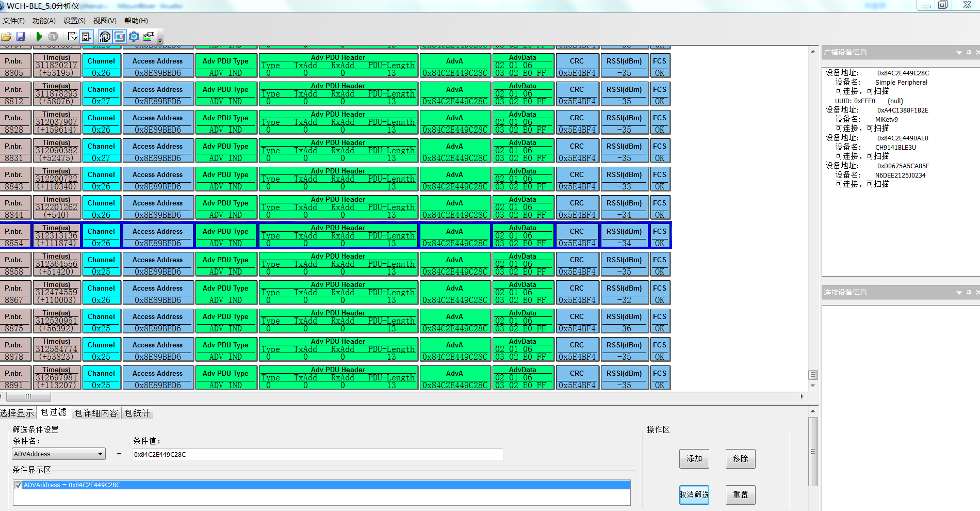Viewport: 980px width, 511px height.
Task: Click packet number 8858 row
Action: coord(335,264)
